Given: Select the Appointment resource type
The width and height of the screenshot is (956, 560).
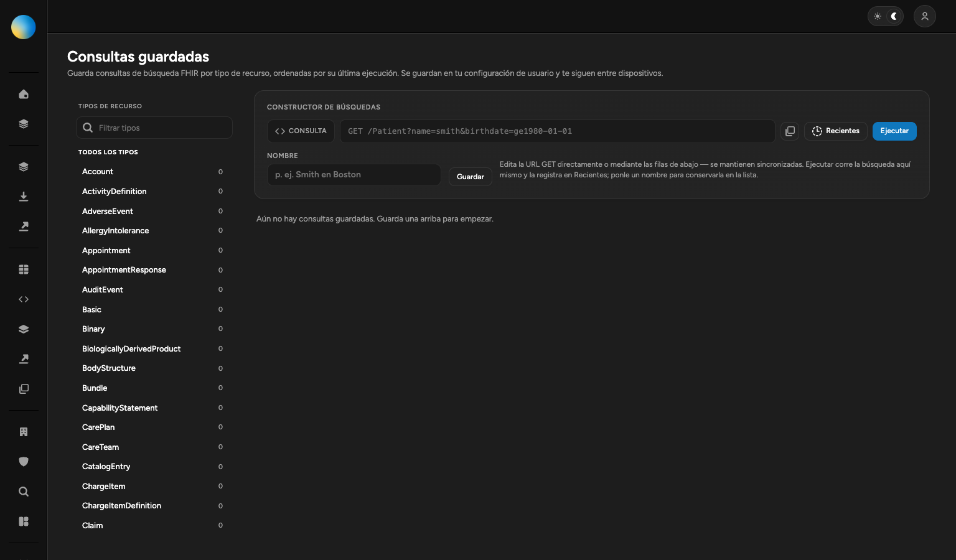Looking at the screenshot, I should click(152, 250).
